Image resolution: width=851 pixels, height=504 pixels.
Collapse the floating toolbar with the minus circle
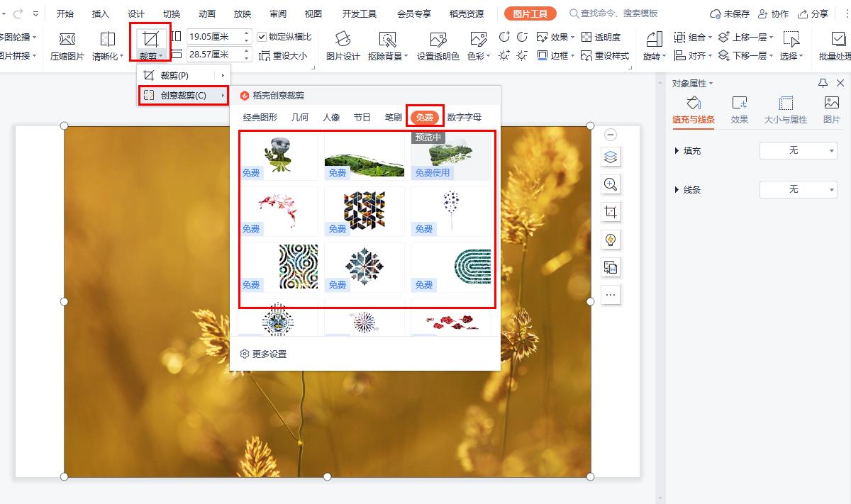tap(611, 135)
